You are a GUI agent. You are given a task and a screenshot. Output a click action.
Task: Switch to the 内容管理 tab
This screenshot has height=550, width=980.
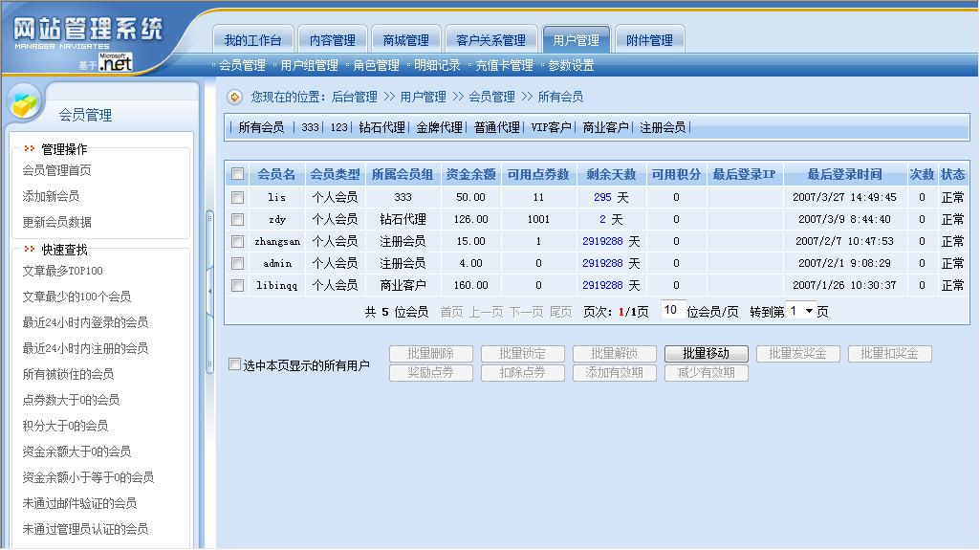[332, 40]
